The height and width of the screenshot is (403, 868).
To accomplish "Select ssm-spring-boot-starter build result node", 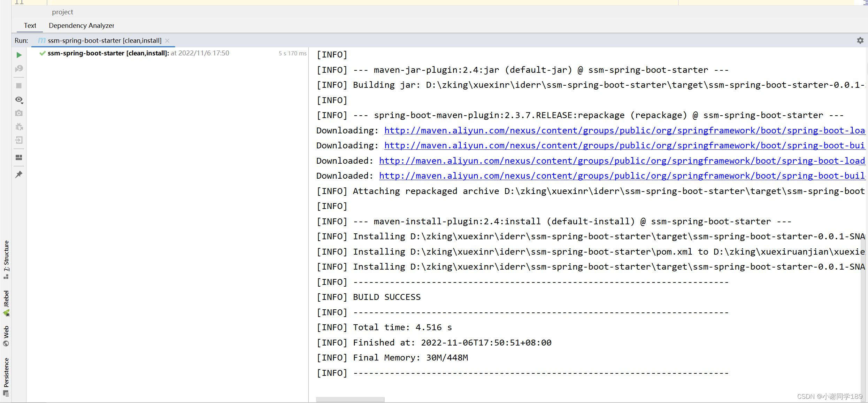I will coord(108,53).
